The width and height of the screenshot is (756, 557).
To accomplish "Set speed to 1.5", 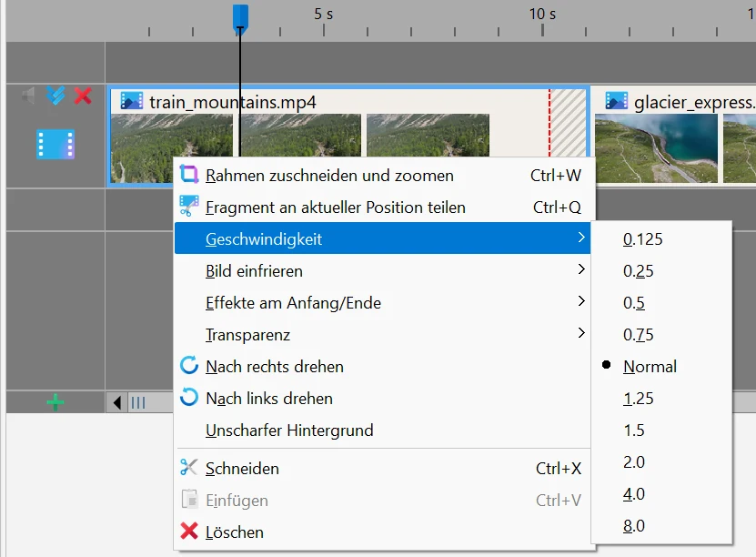I will tap(661, 430).
